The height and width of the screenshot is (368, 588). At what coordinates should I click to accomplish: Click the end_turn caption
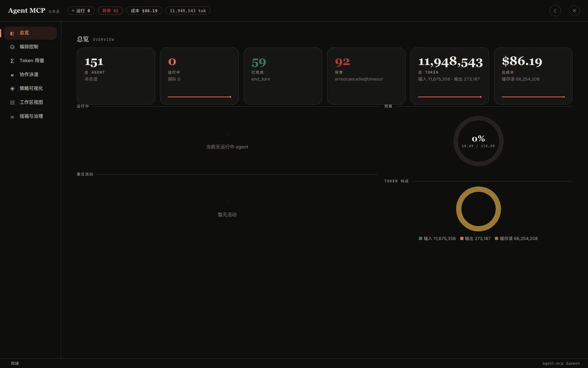point(261,79)
